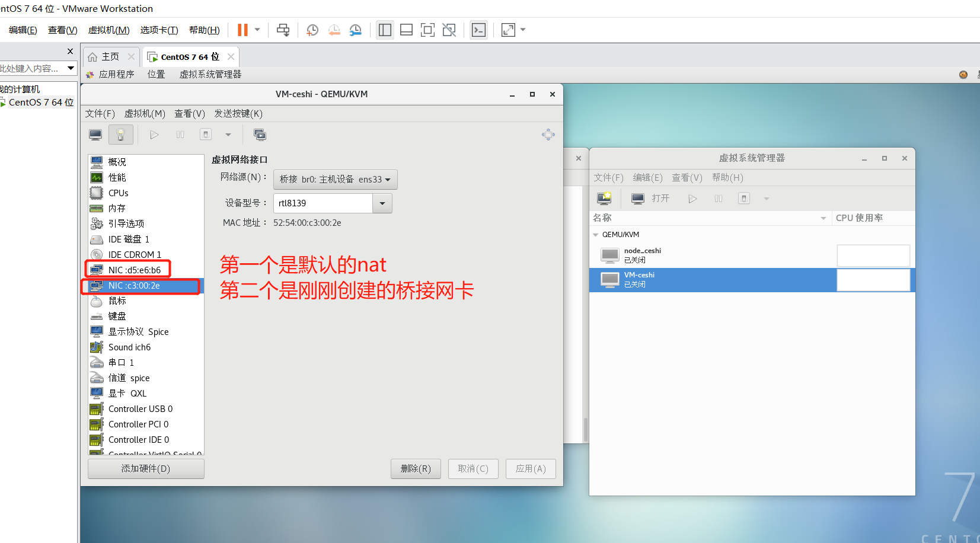The width and height of the screenshot is (980, 543).
Task: Close the CentOS 7 64 位 tab
Action: coord(231,56)
